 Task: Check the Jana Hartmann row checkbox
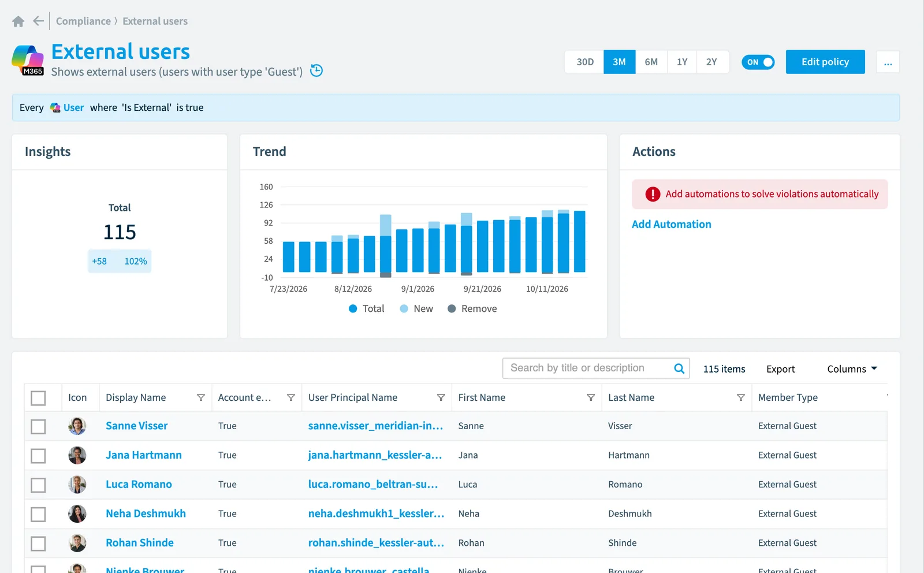point(38,456)
